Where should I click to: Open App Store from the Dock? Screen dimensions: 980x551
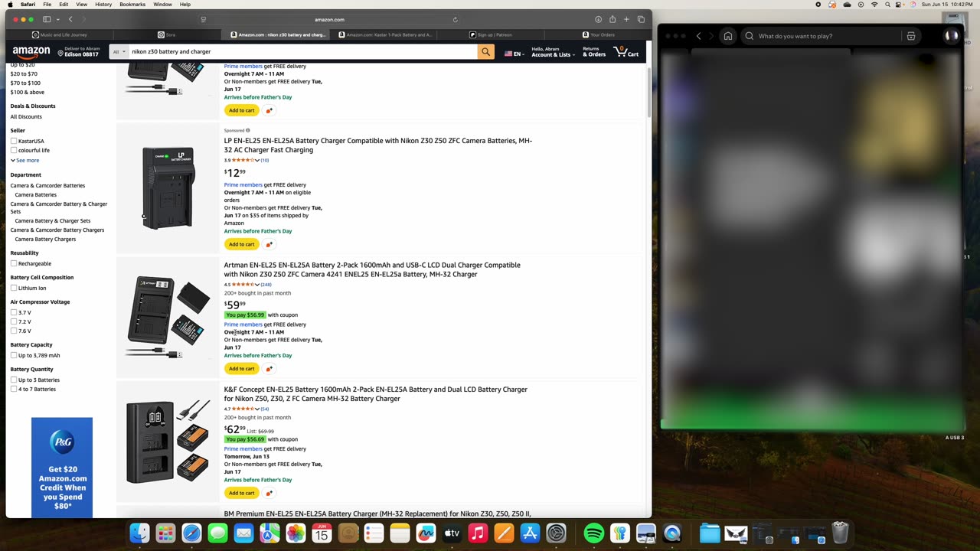tap(530, 533)
